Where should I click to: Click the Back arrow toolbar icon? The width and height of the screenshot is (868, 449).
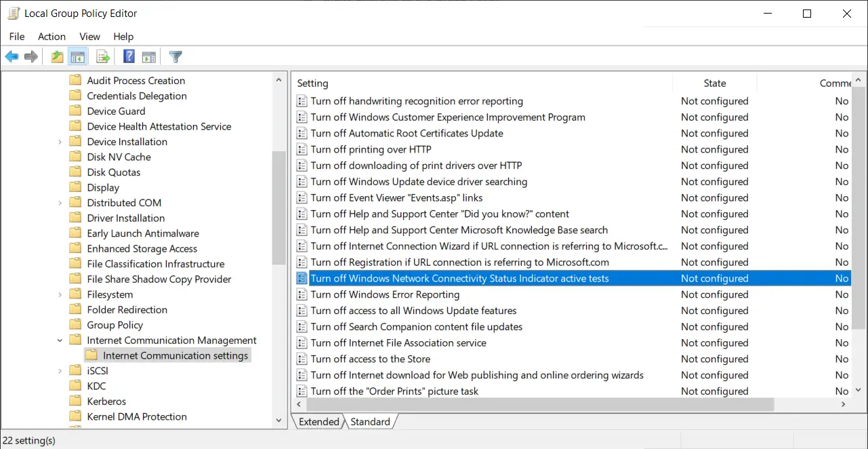coord(12,57)
